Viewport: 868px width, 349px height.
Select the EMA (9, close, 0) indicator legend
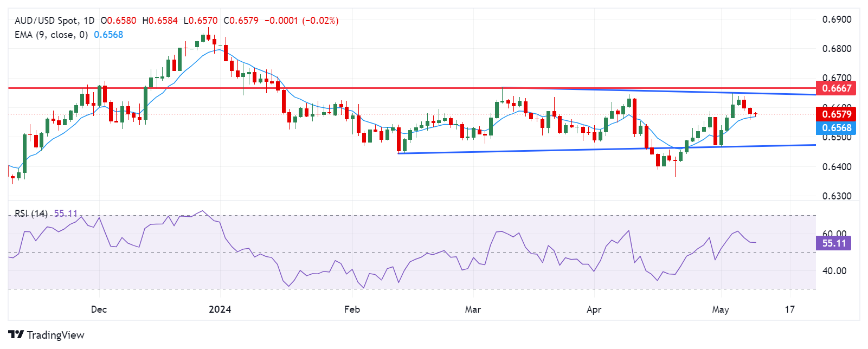(51, 35)
